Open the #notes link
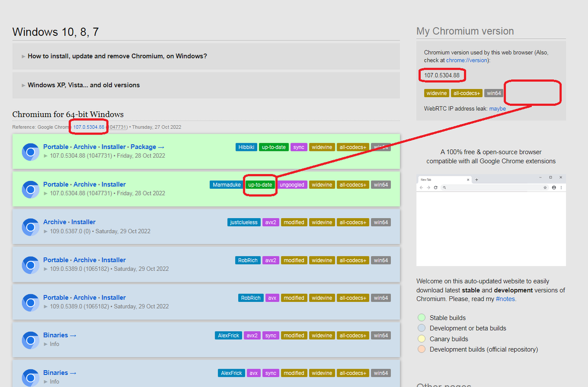This screenshot has width=588, height=387. [x=506, y=299]
